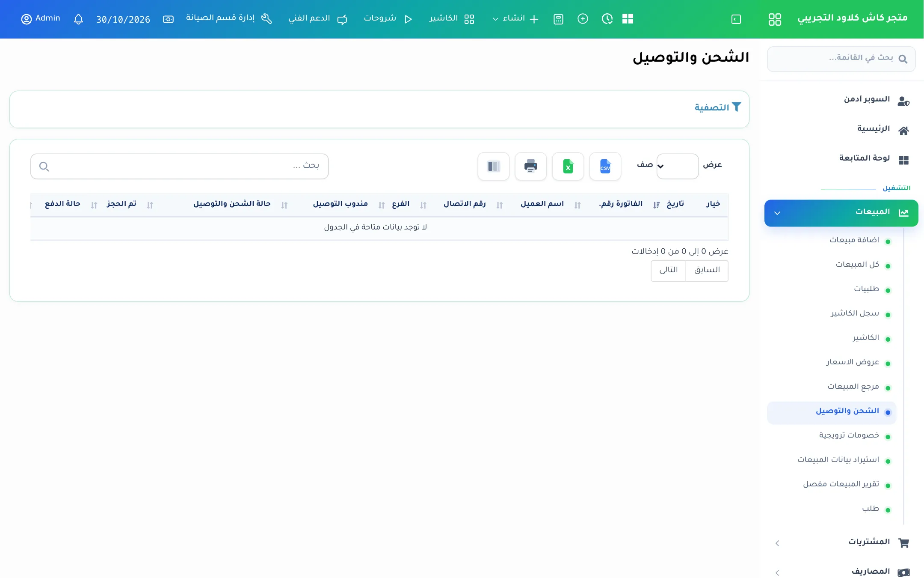
Task: Open اضافة مبيعات menu item
Action: (x=854, y=240)
